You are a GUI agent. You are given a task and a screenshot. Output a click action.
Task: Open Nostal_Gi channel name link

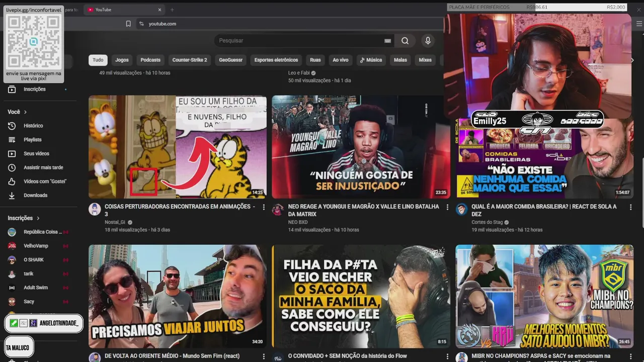(115, 222)
